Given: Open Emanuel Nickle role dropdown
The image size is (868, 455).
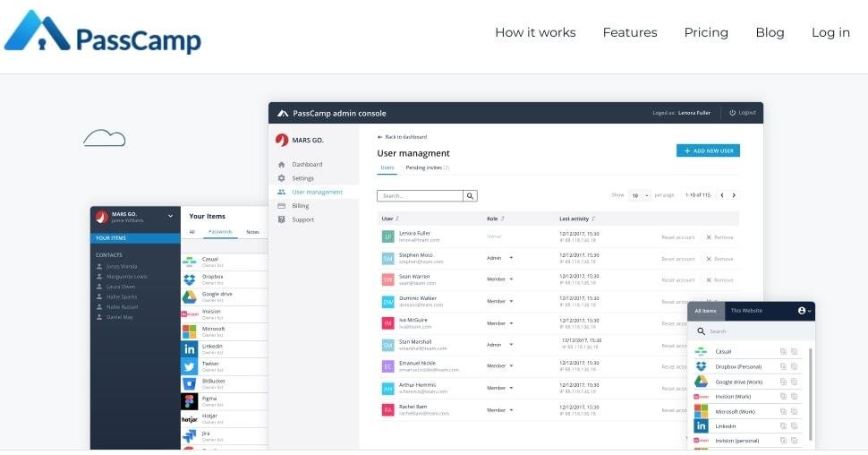Looking at the screenshot, I should coord(500,366).
